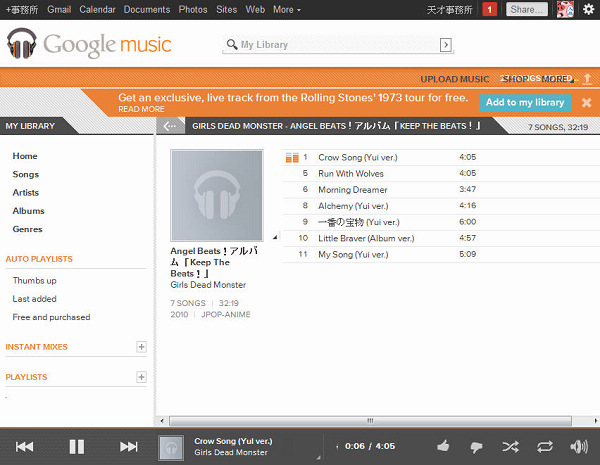Open the album options triangle beside cover
The width and height of the screenshot is (600, 465).
[275, 237]
